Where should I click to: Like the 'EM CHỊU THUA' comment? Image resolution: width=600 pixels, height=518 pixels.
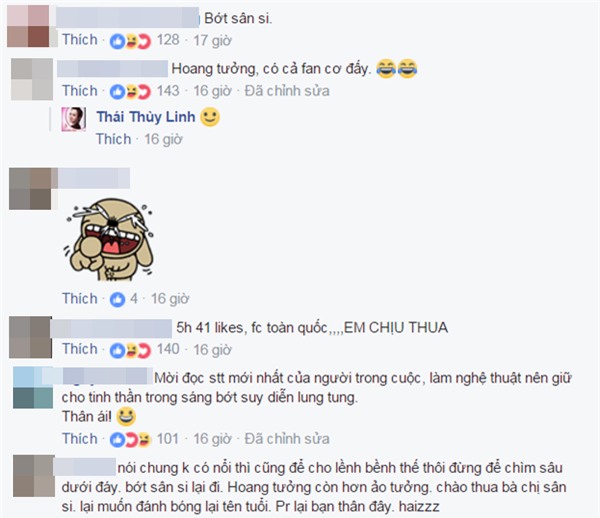(x=80, y=349)
